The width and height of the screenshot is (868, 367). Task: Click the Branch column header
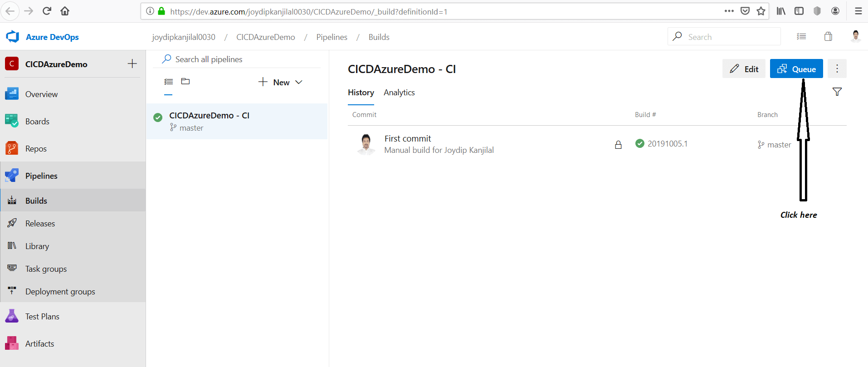click(x=767, y=115)
